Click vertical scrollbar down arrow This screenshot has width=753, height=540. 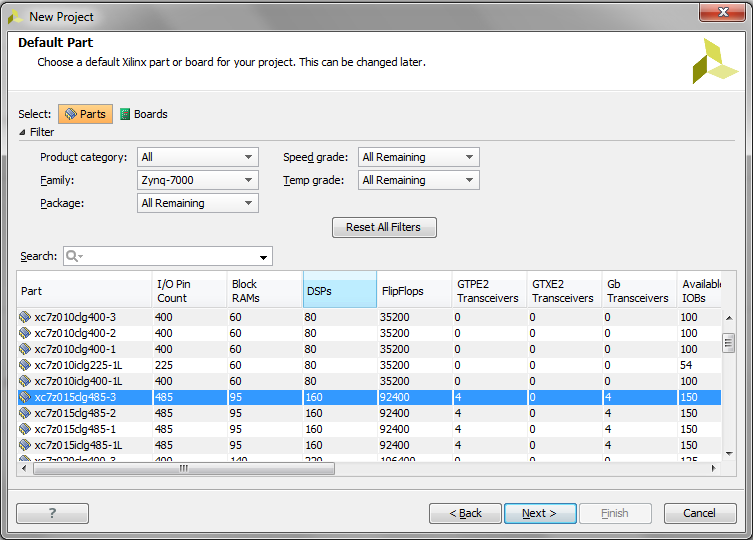[x=729, y=454]
